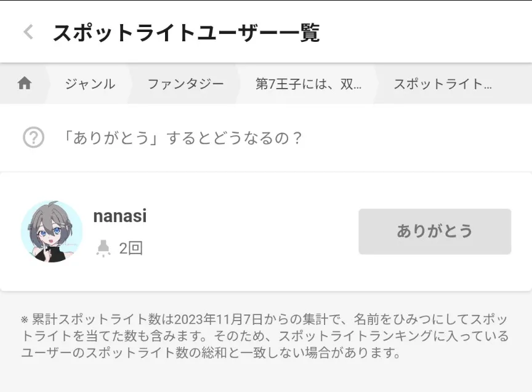Go to the ジャンル breadcrumb
This screenshot has height=392, width=532.
[90, 84]
